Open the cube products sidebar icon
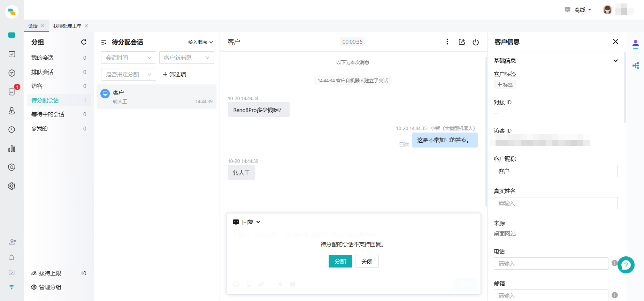This screenshot has height=301, width=644. [x=11, y=73]
